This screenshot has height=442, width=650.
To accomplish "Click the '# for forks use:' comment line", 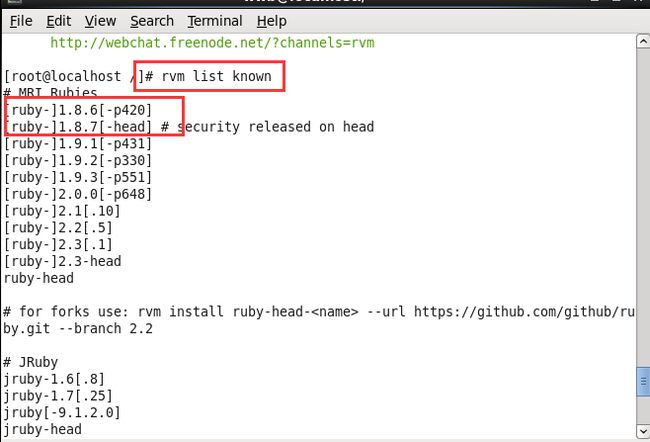I will tap(319, 311).
